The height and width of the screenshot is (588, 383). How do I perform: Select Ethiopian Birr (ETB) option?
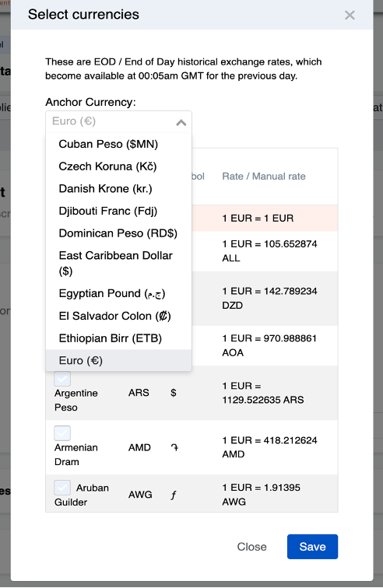pos(118,338)
